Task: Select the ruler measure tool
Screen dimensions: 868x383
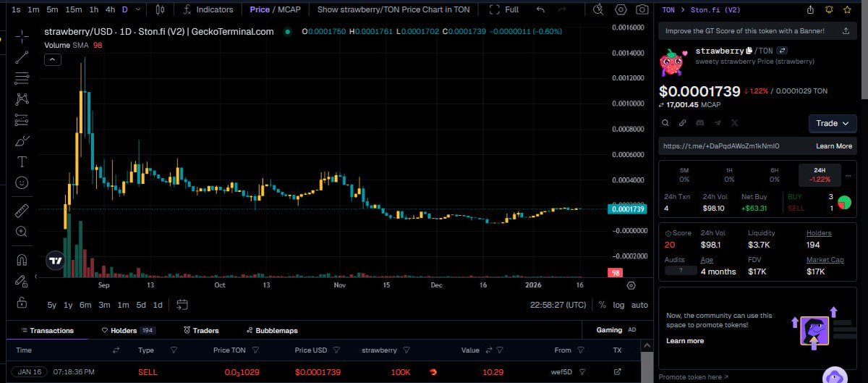Action: (x=22, y=211)
